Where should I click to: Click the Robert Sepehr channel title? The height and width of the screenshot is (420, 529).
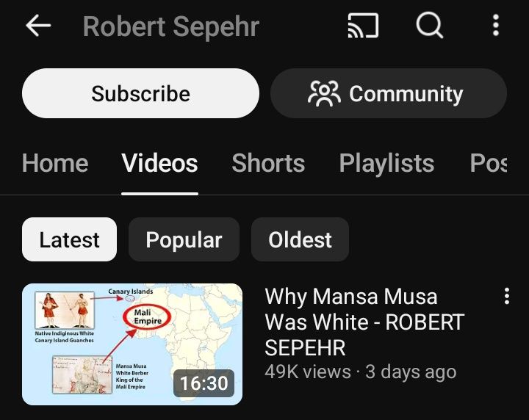tap(171, 26)
